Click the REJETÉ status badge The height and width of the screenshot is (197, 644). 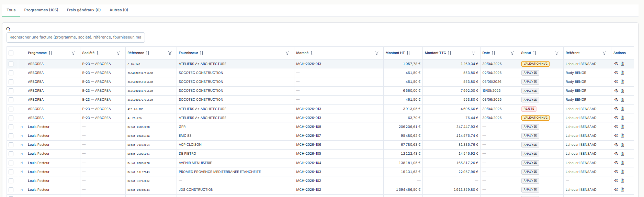click(x=529, y=109)
